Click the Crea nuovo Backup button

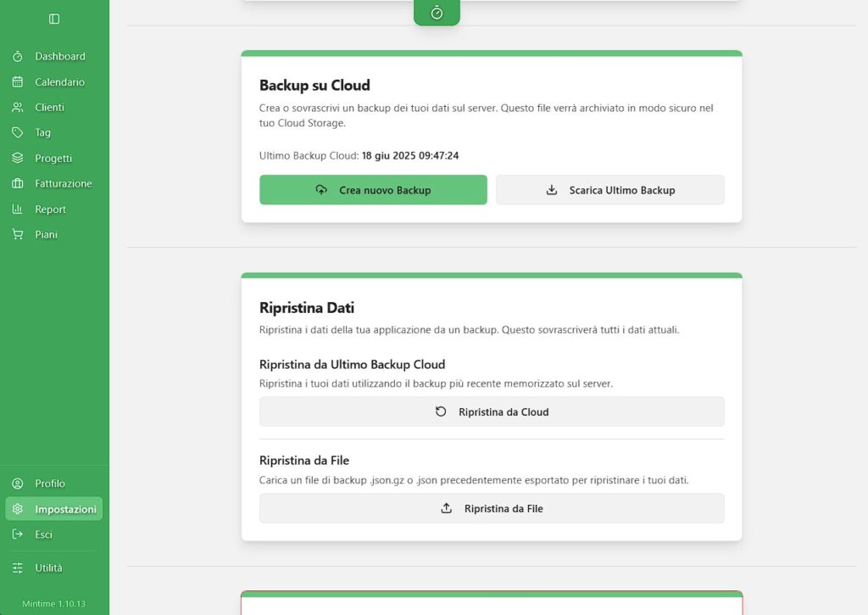coord(373,190)
